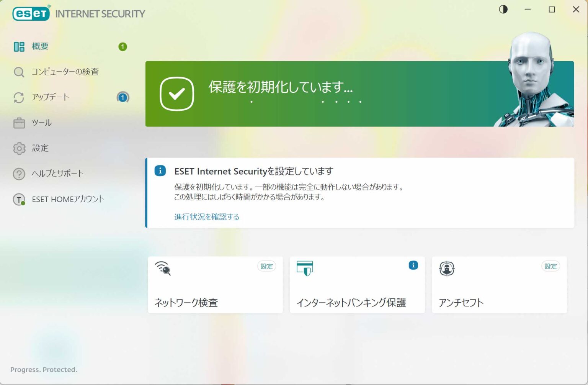588x385 pixels.
Task: Open the ツール toolbox icon
Action: [x=19, y=123]
